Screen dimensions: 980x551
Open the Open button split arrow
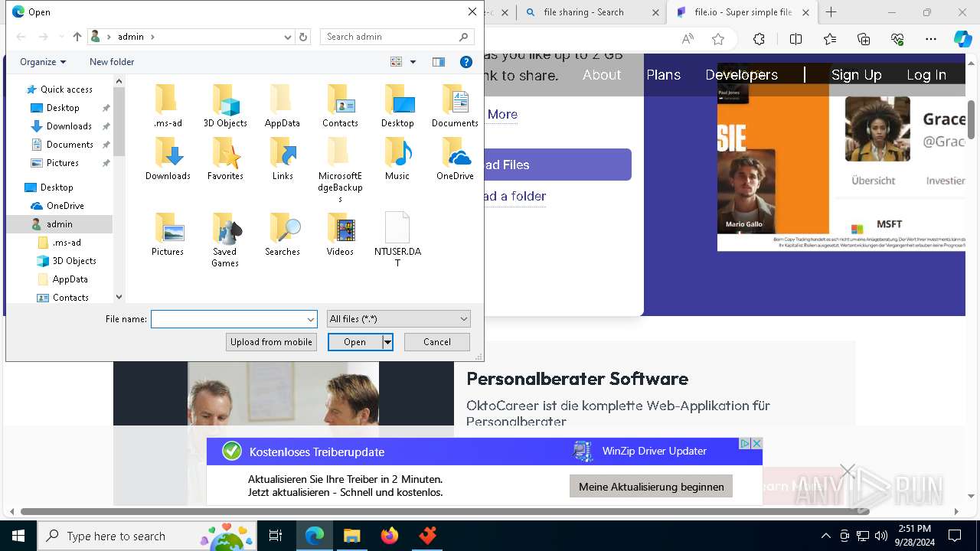coord(387,342)
